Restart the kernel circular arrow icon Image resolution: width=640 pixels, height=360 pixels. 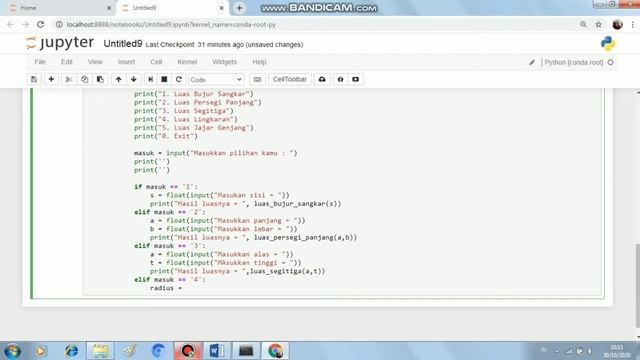[x=178, y=79]
